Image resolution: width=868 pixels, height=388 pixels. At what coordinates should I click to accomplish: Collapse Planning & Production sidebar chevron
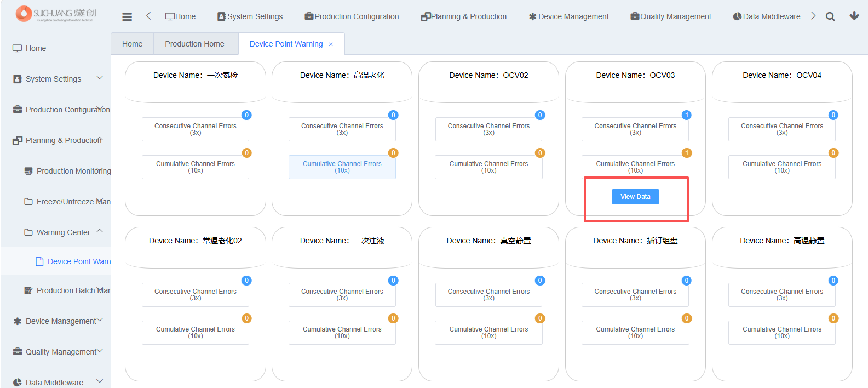100,140
